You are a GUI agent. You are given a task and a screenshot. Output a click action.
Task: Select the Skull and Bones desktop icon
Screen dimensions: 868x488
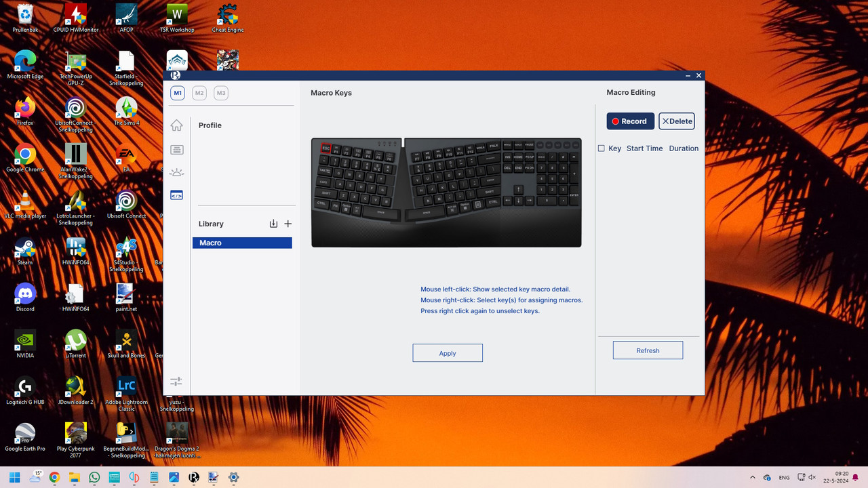pyautogui.click(x=126, y=344)
